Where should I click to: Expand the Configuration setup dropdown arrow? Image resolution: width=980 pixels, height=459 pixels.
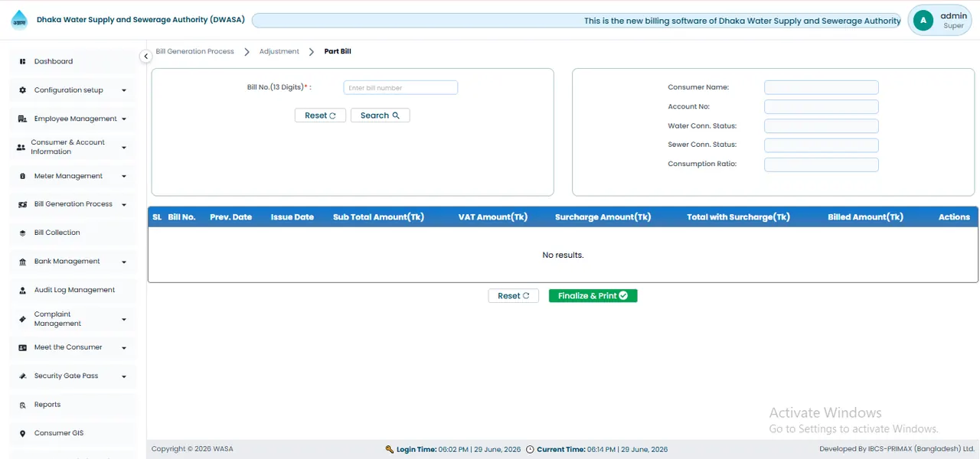[124, 90]
